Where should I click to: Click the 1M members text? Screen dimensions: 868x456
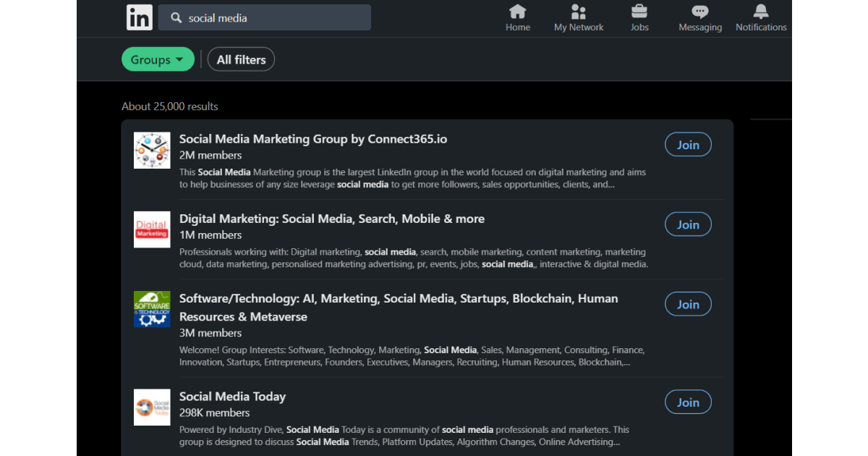point(210,235)
